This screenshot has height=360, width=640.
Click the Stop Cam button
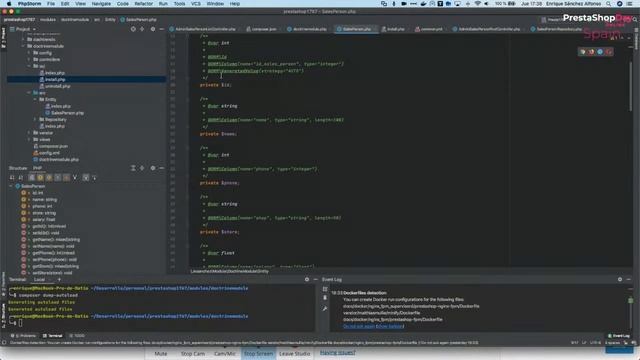coord(193,353)
